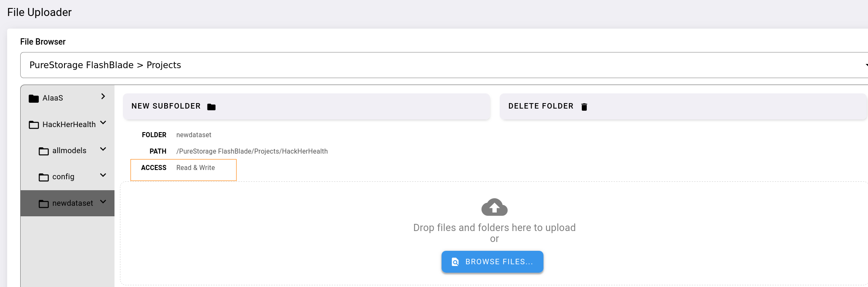The height and width of the screenshot is (287, 868).
Task: Click the folder icon beside AIaaS
Action: click(x=34, y=97)
